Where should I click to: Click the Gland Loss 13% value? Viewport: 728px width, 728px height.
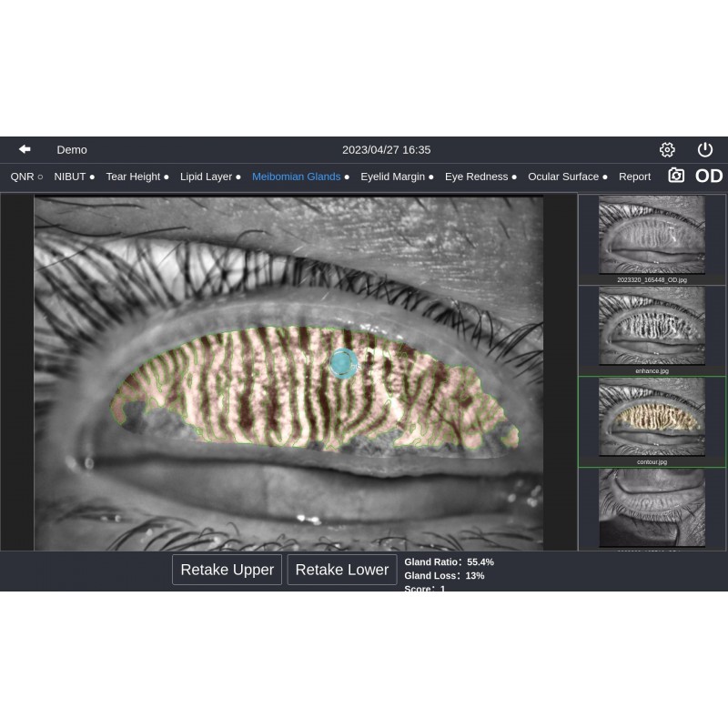444,575
